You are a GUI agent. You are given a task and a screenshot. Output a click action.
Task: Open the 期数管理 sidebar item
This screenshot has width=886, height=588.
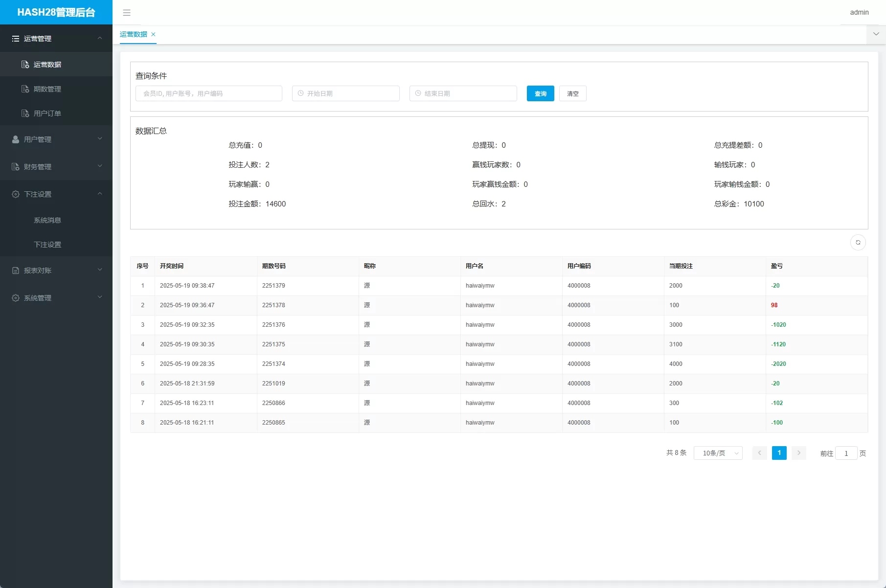pos(47,89)
